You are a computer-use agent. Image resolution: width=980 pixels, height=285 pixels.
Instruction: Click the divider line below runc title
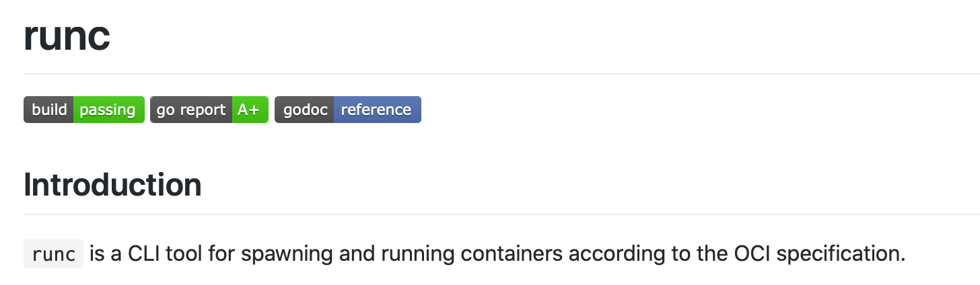click(x=501, y=74)
